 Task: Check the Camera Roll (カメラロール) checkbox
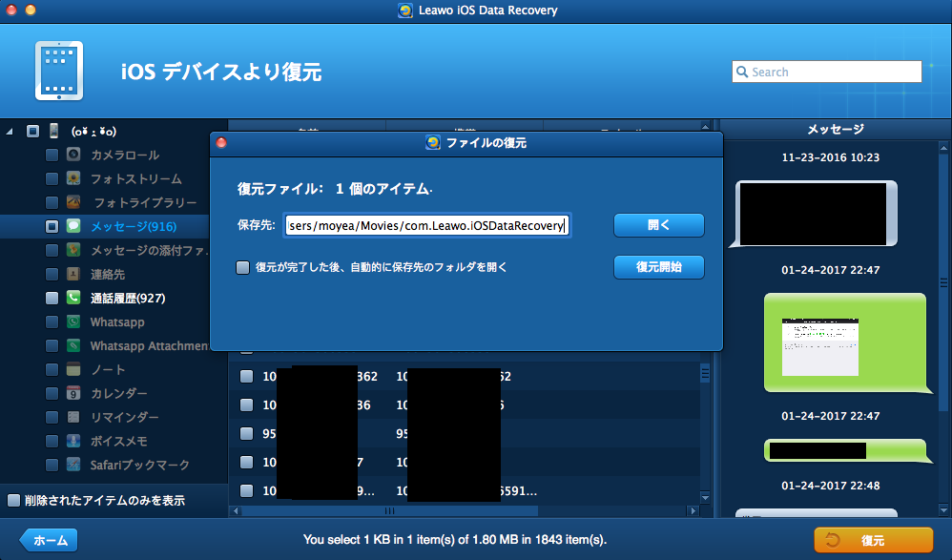52,155
